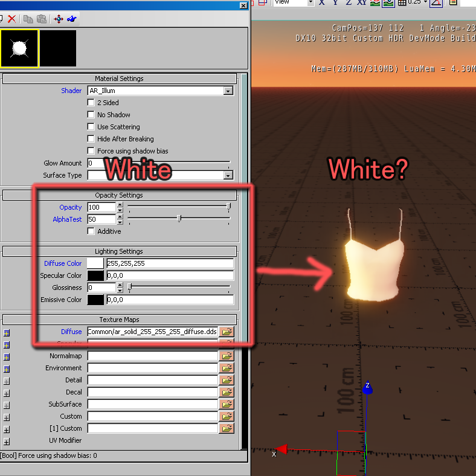
Task: Increase Glossiness with the up stepper arrow
Action: [x=120, y=285]
